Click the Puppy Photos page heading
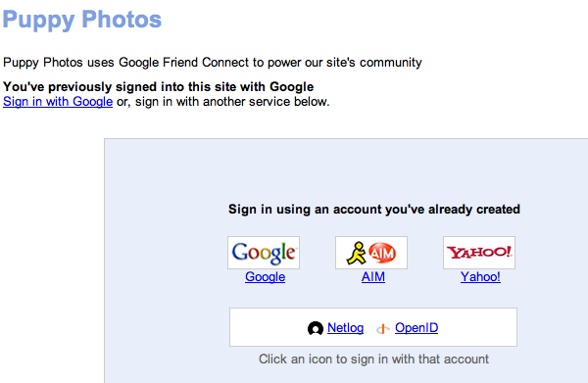This screenshot has width=588, height=383. [82, 20]
